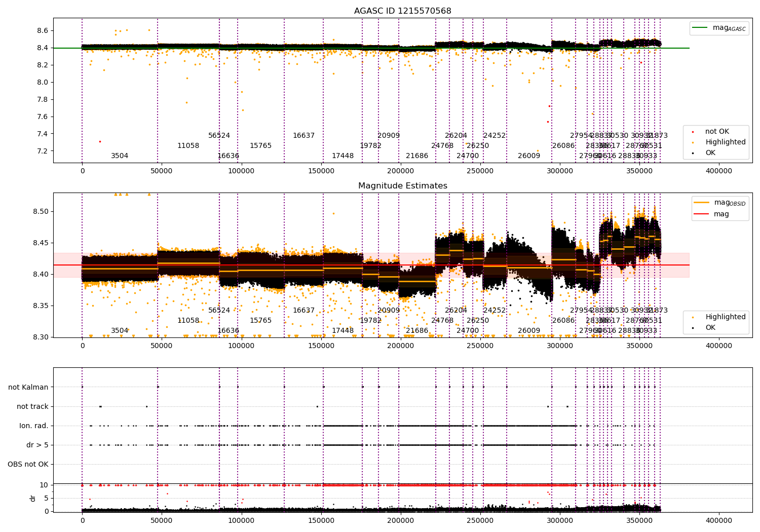This screenshot has height=532, width=760.
Task: Click obsid label '26086' in the top plot
Action: [563, 146]
